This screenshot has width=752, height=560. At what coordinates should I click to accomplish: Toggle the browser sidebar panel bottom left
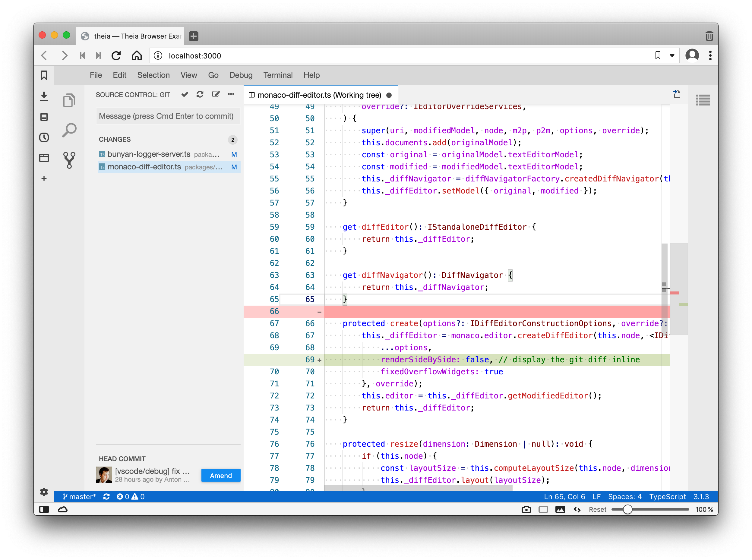pos(44,509)
